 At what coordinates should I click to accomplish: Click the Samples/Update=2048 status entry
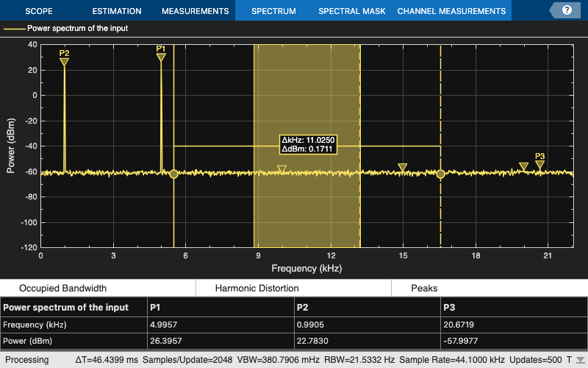pos(187,360)
